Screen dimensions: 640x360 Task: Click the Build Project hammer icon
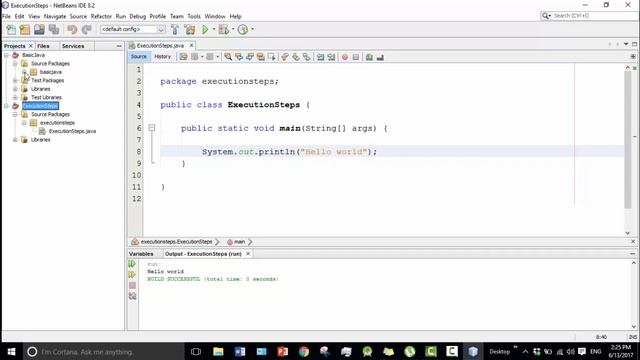(175, 29)
